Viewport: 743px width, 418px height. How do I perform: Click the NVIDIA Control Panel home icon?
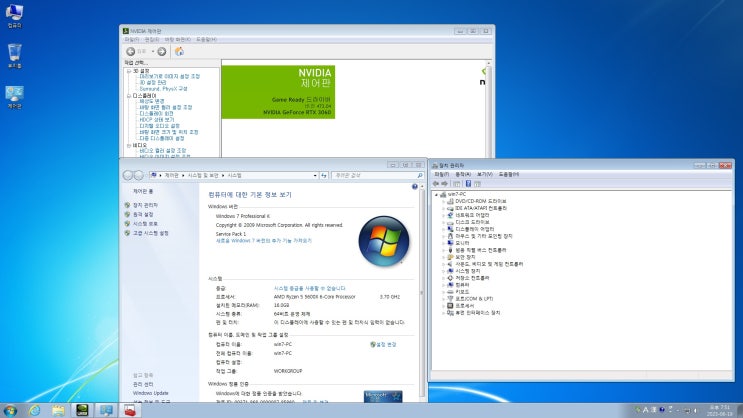(180, 51)
